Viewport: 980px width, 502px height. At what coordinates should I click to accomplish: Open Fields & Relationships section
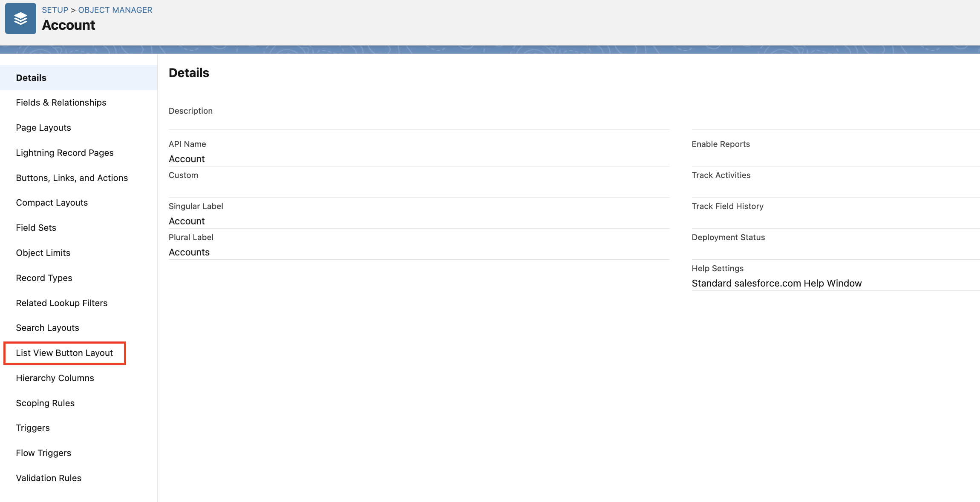pyautogui.click(x=61, y=103)
